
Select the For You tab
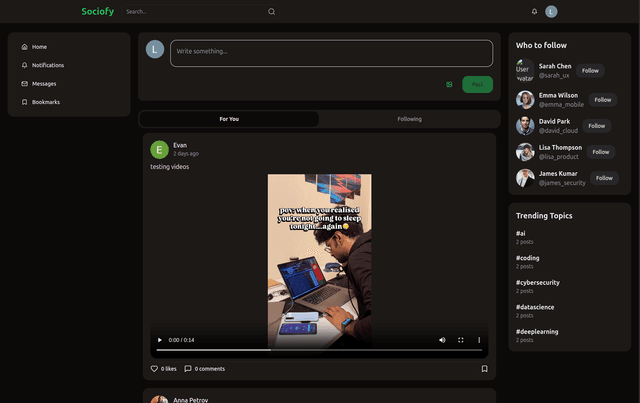pyautogui.click(x=229, y=119)
